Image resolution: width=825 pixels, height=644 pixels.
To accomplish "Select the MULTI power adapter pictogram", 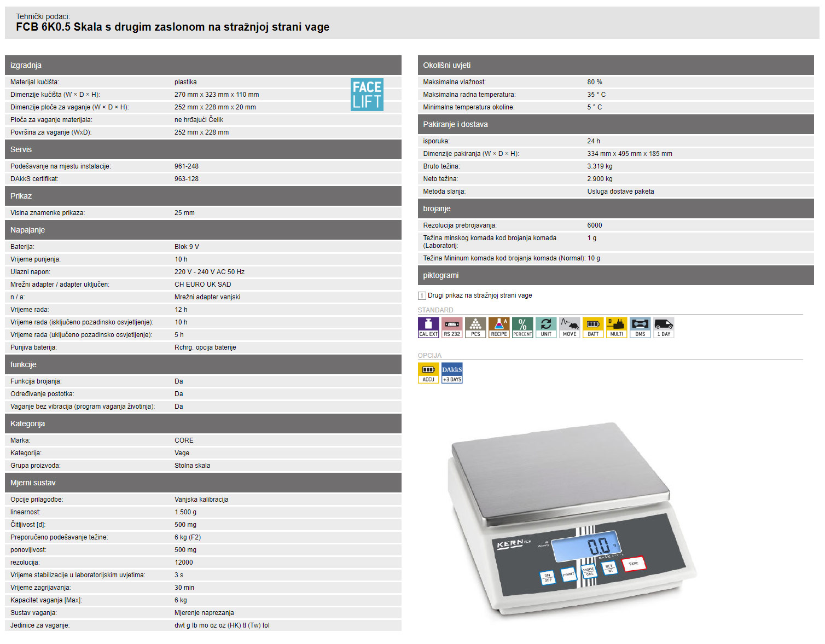I will (x=617, y=327).
